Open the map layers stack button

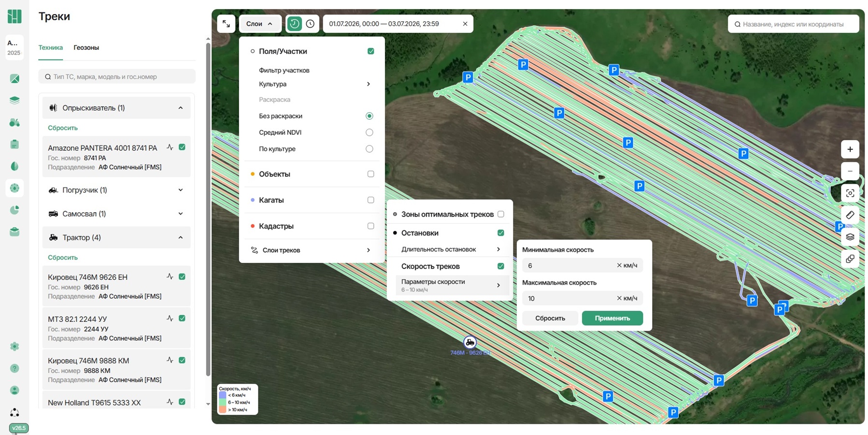click(850, 237)
